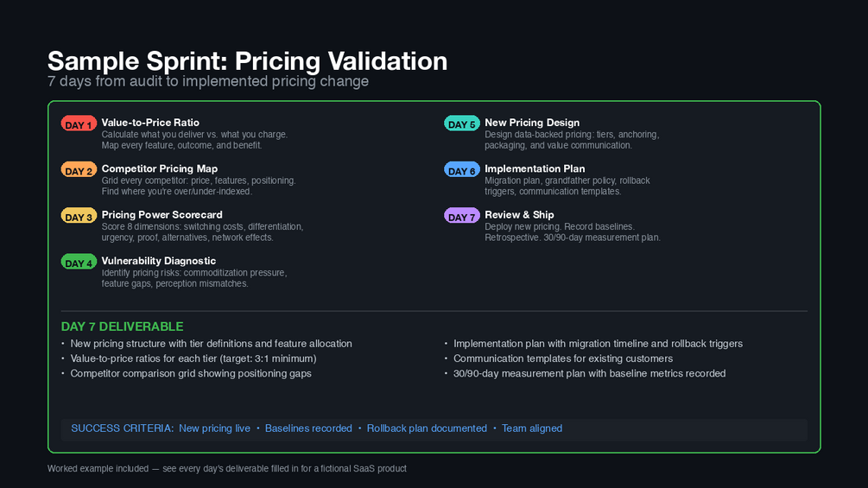Click the Vulnerability Diagnostic heading

pyautogui.click(x=159, y=261)
